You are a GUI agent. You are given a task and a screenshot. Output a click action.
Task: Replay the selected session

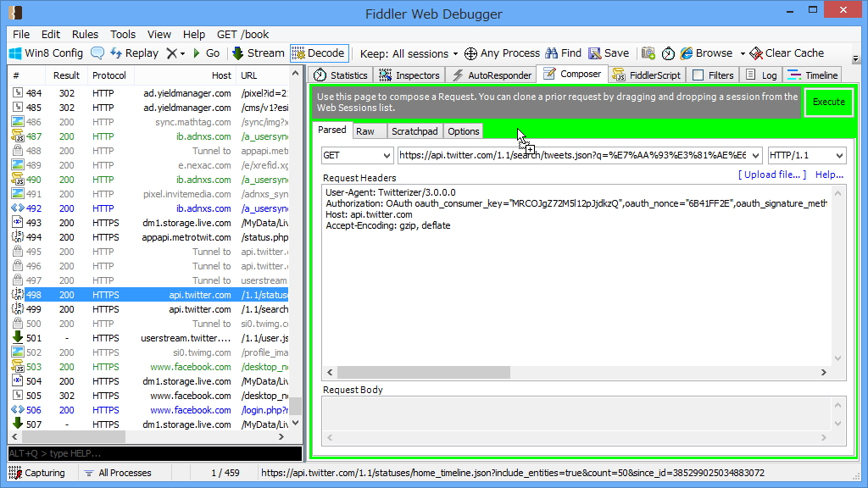pos(135,53)
